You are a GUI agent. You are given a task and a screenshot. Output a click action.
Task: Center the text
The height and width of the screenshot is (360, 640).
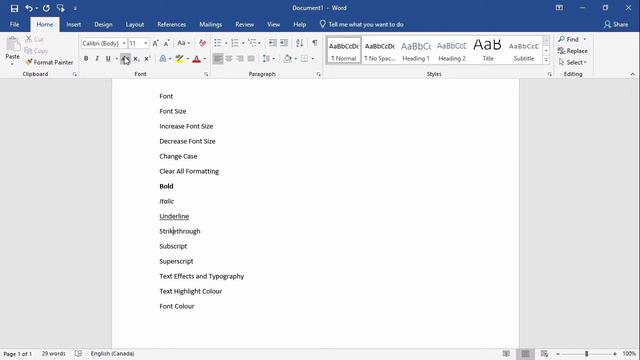coord(229,59)
